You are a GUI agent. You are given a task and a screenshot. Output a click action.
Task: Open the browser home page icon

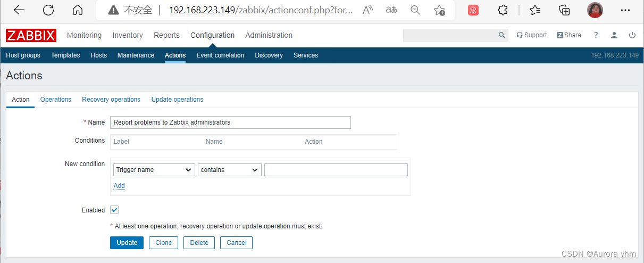pyautogui.click(x=78, y=10)
